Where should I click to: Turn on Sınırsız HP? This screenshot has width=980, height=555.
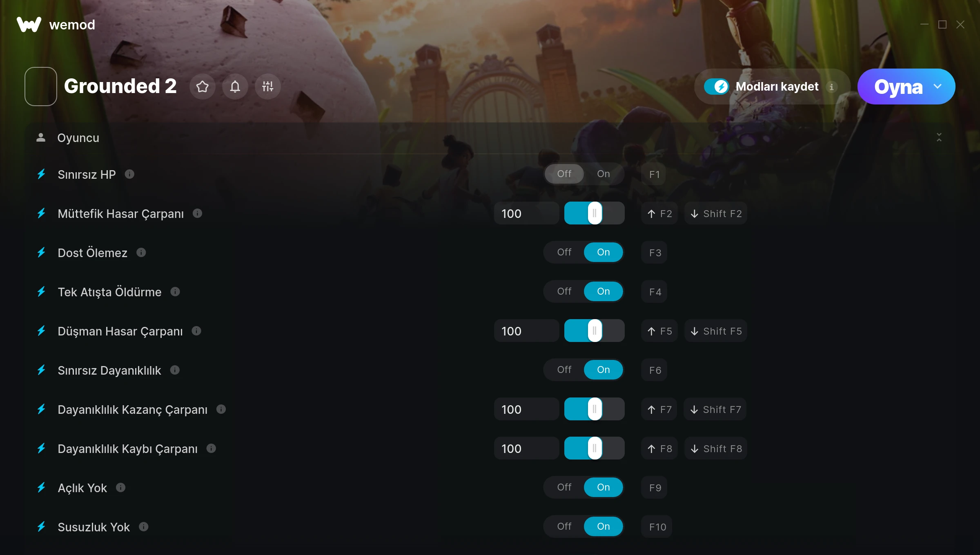(603, 174)
